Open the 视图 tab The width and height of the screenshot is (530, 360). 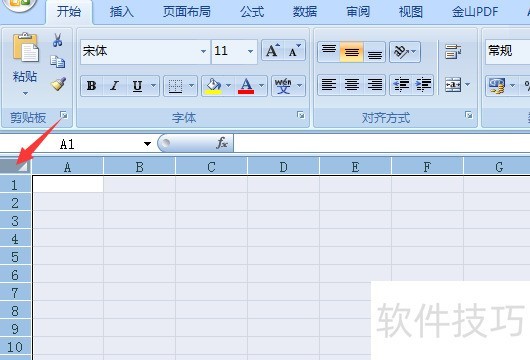click(410, 12)
